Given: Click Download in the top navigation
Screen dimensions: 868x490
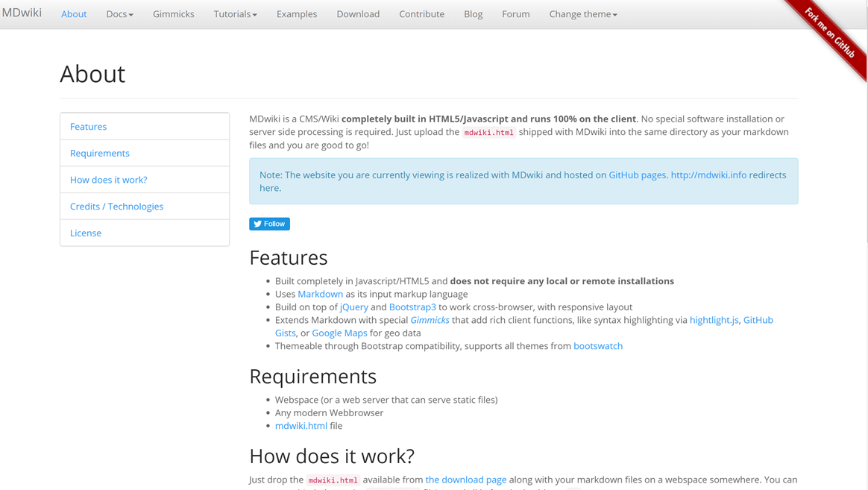Looking at the screenshot, I should click(358, 13).
